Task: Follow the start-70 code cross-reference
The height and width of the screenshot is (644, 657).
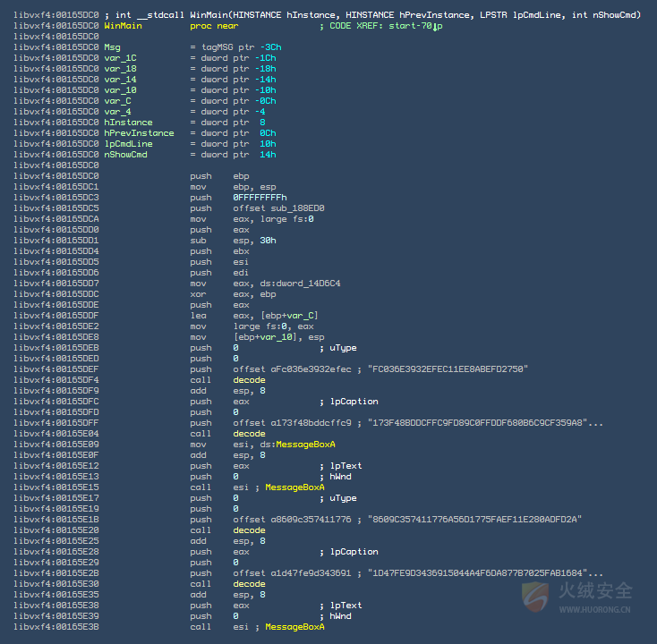Action: click(x=415, y=26)
